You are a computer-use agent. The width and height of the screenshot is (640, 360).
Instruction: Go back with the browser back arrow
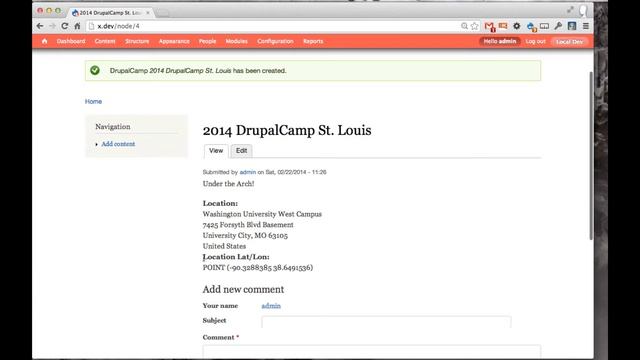coord(40,26)
